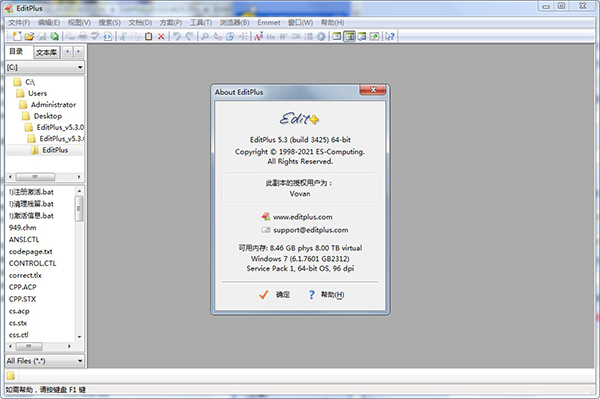Select 949.chm in file list

23,228
